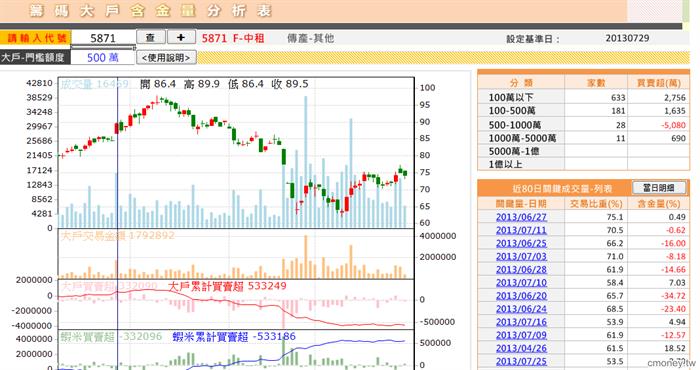700x370 pixels.
Task: Open the 2013/06/24 date link
Action: 521,309
